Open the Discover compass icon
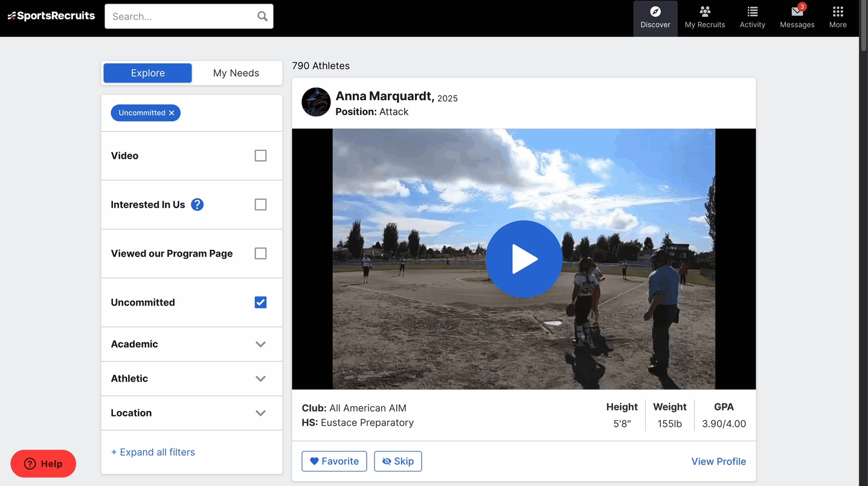 [x=655, y=12]
